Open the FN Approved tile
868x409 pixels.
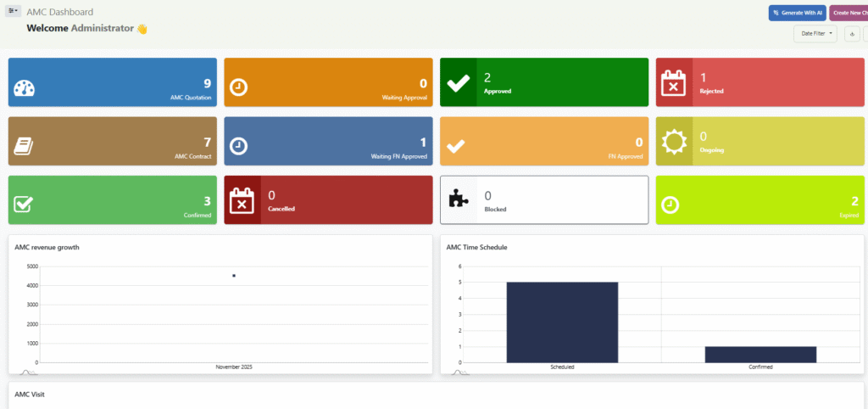543,141
